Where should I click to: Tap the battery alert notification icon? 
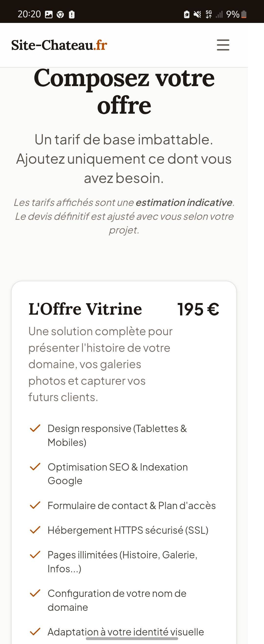[x=72, y=14]
